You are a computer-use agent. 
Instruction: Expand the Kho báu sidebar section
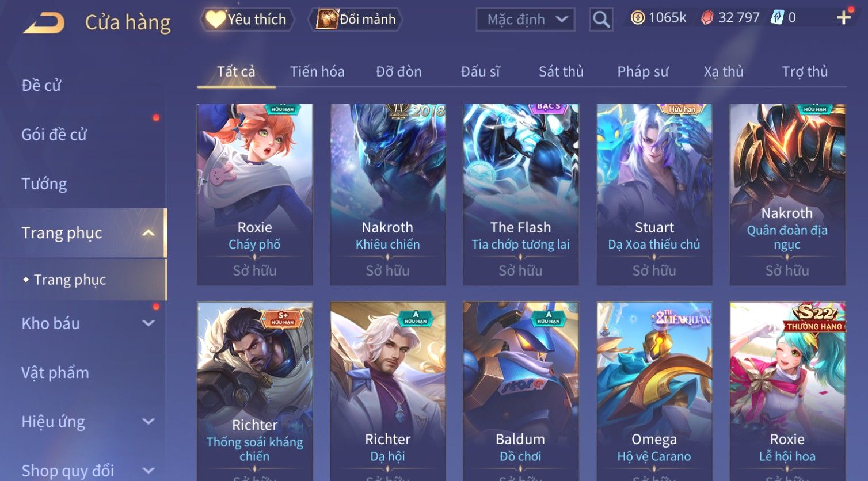[149, 323]
